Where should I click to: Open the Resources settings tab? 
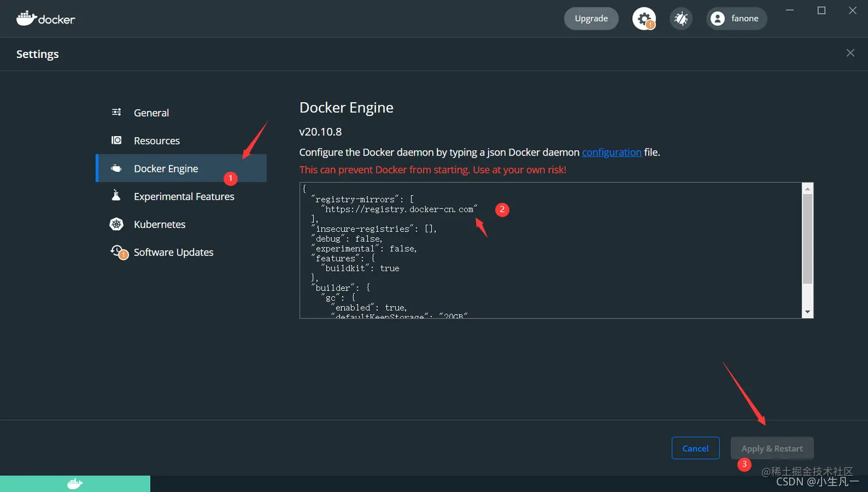pos(181,141)
